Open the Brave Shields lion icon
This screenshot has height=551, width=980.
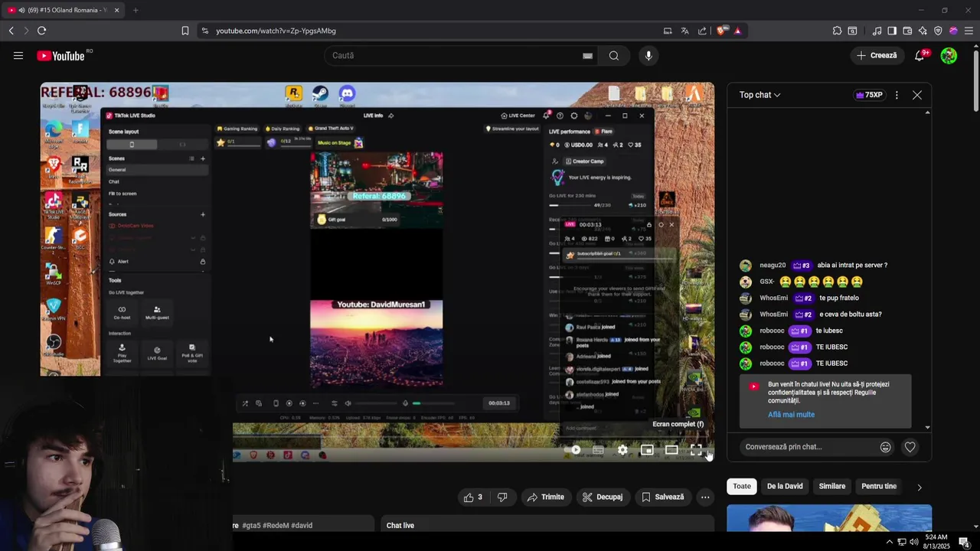(721, 31)
